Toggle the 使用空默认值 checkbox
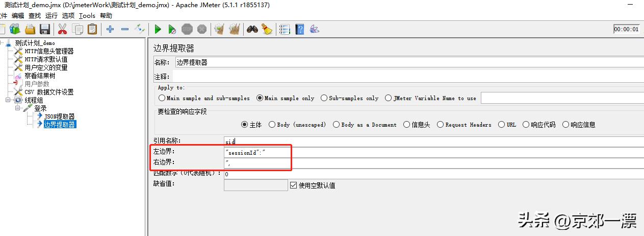 pyautogui.click(x=293, y=185)
